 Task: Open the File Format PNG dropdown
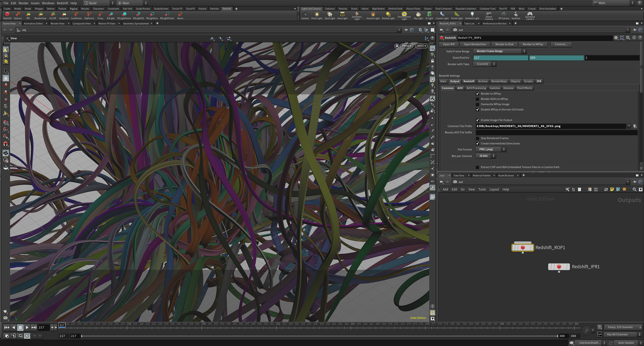point(491,149)
